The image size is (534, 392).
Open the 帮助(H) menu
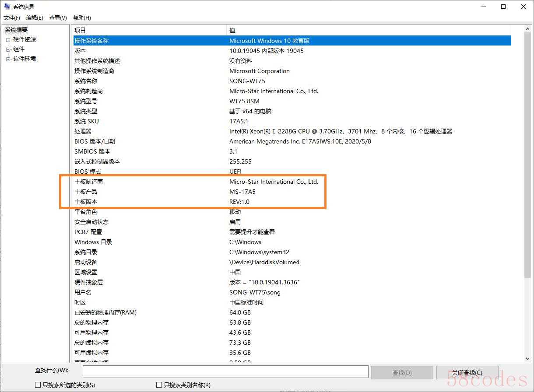pos(82,18)
